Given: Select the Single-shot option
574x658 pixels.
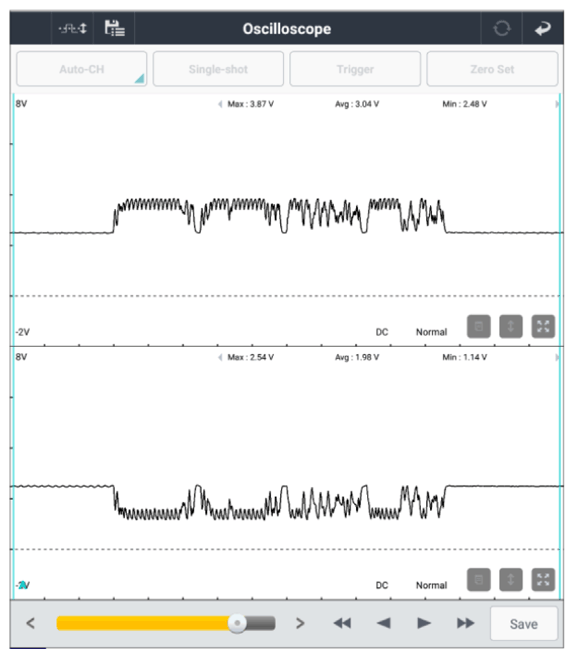Looking at the screenshot, I should pos(218,69).
